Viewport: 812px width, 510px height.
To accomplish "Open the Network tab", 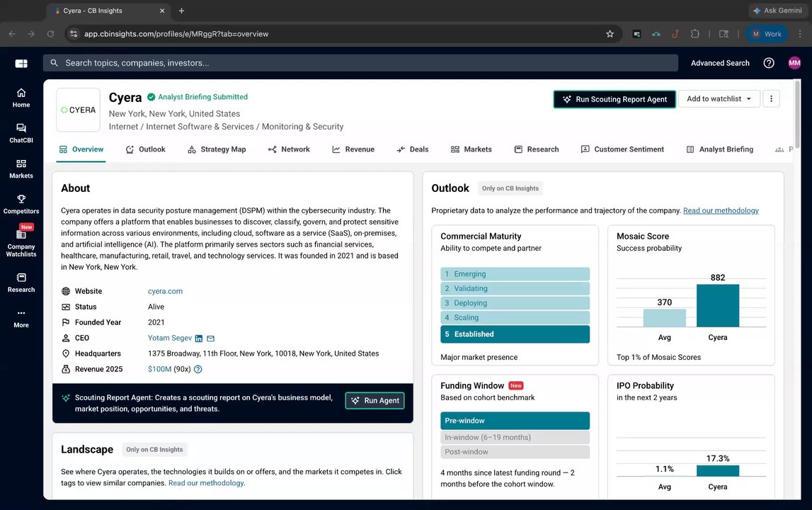I will (x=288, y=149).
